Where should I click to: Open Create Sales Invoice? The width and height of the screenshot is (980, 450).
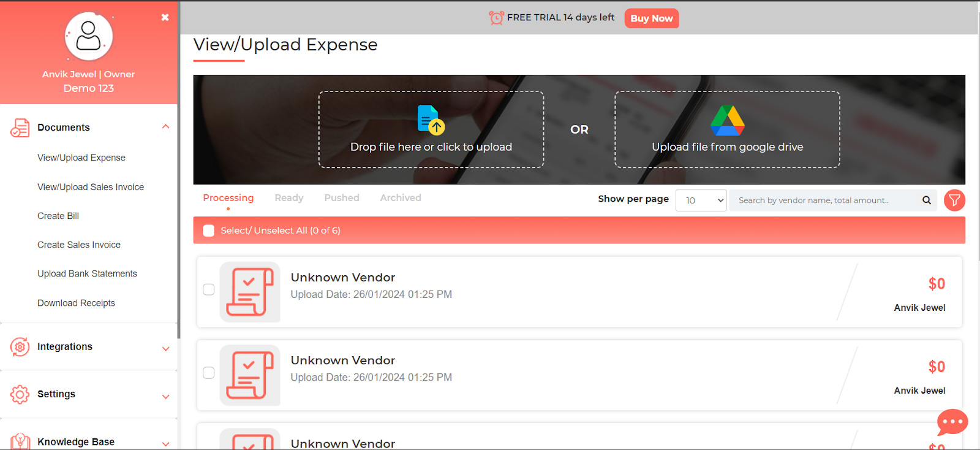point(79,245)
